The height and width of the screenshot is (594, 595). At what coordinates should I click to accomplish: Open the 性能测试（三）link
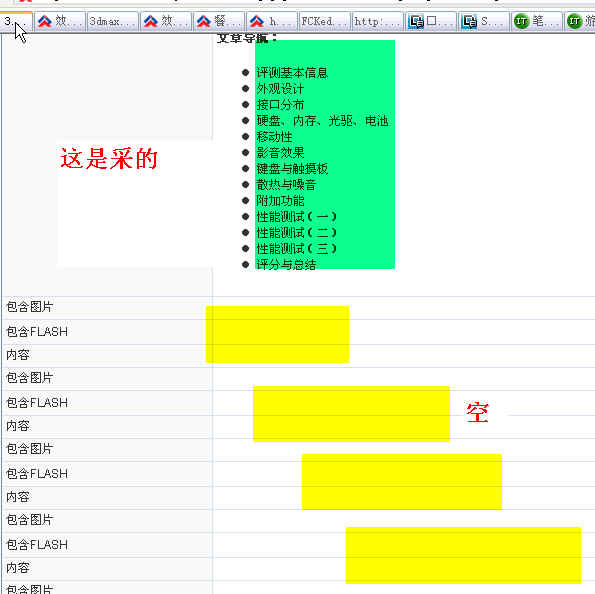pyautogui.click(x=296, y=249)
